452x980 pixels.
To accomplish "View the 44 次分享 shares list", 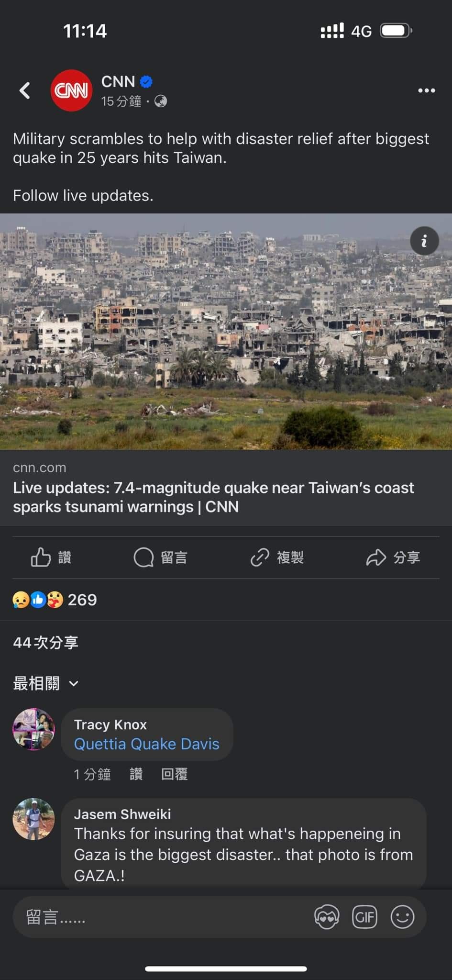I will [45, 642].
